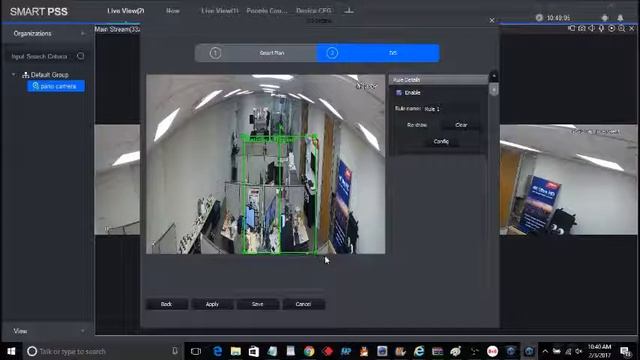
Task: Open the red diamond app on taskbar
Action: click(327, 351)
